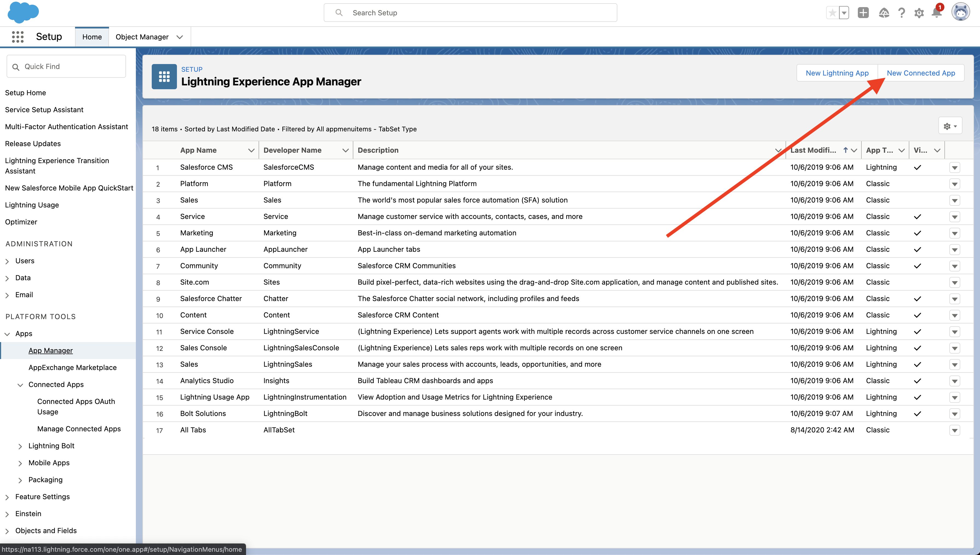980x555 pixels.
Task: Switch to the Home tab
Action: coord(92,37)
